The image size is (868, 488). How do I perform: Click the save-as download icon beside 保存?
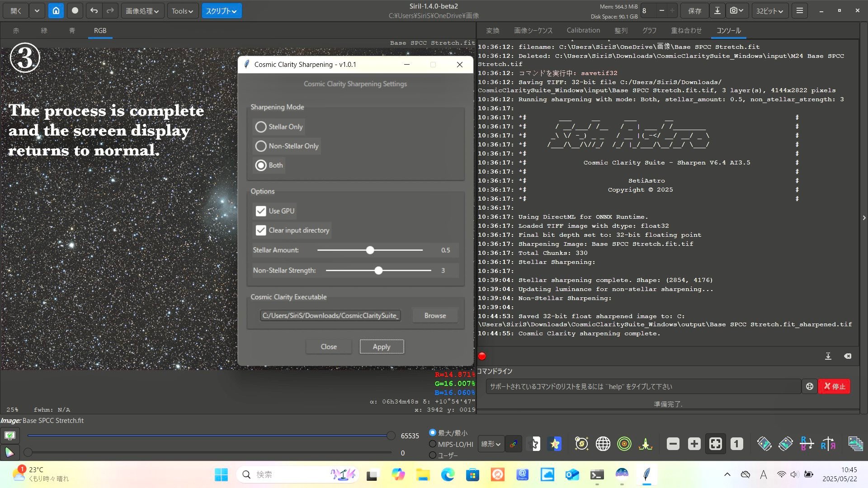(x=717, y=11)
